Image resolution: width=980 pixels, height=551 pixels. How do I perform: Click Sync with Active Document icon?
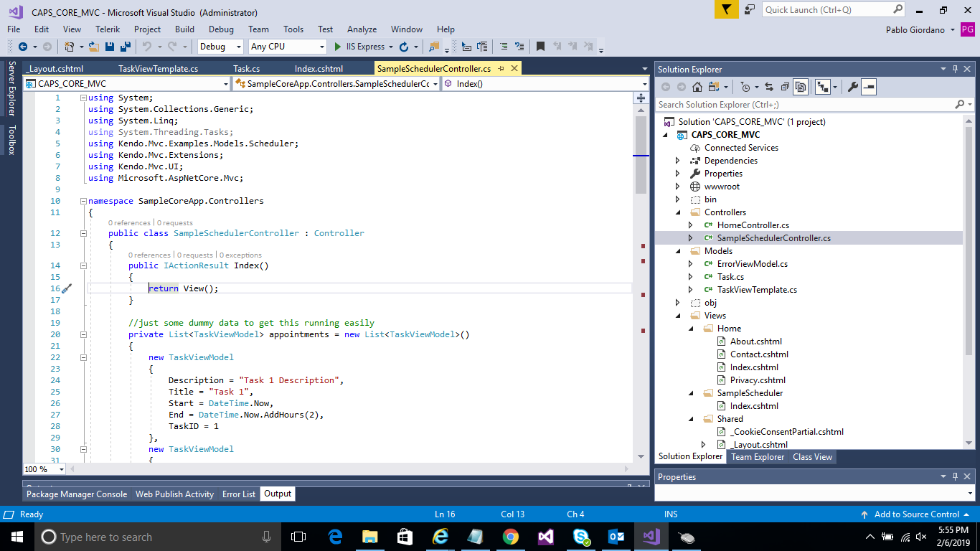pos(769,87)
